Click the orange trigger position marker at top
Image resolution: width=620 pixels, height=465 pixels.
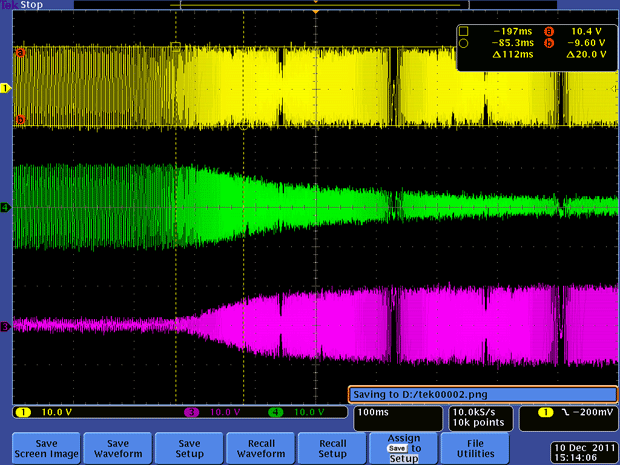click(316, 12)
